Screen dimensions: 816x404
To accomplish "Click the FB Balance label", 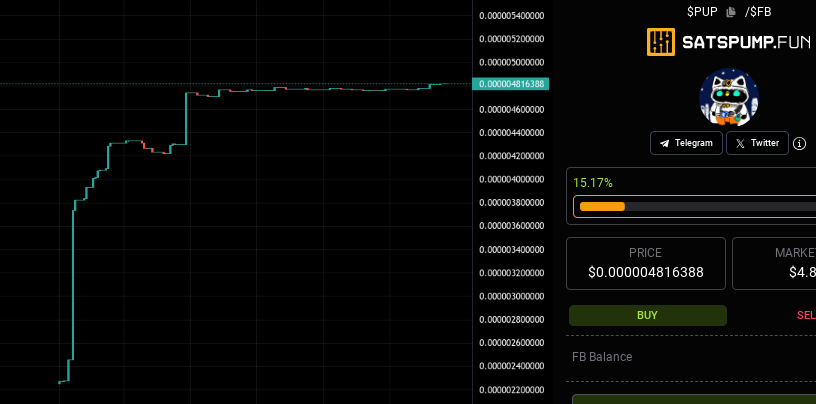I will [602, 357].
